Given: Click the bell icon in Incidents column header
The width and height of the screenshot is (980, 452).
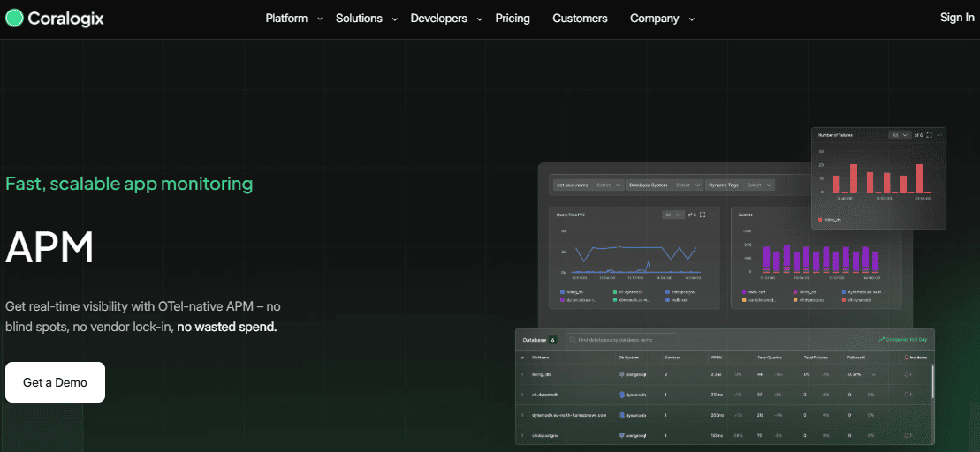Looking at the screenshot, I should click(907, 358).
